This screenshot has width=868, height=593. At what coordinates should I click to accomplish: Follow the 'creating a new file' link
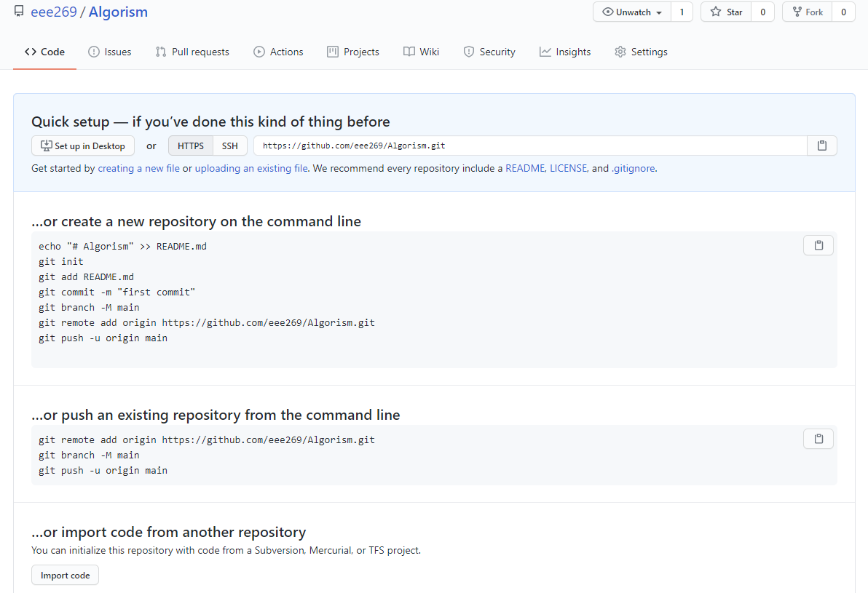pyautogui.click(x=139, y=168)
